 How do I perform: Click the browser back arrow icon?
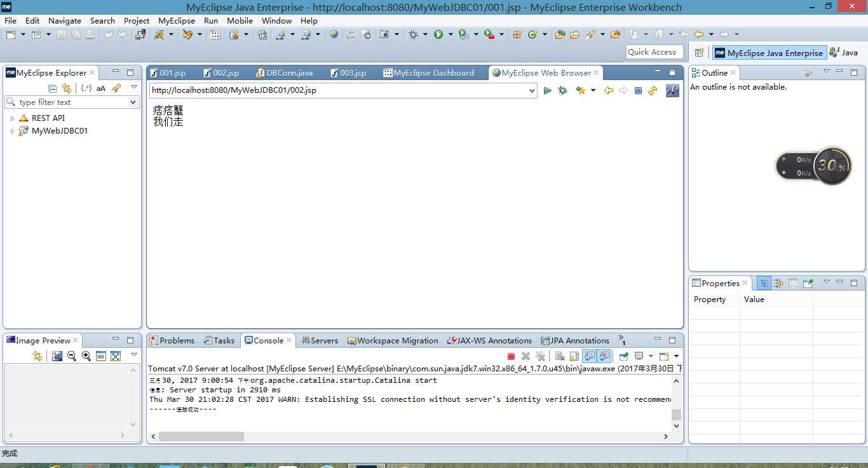[x=608, y=91]
